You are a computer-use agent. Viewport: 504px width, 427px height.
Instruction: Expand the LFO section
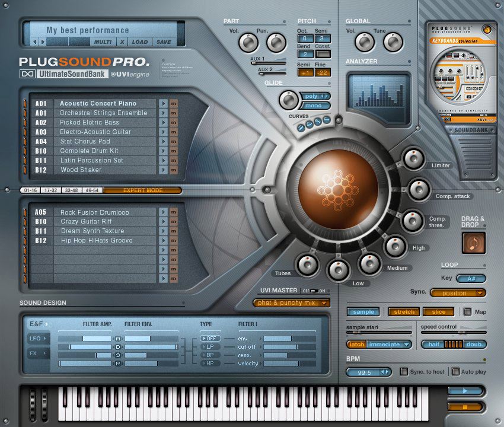coord(38,339)
